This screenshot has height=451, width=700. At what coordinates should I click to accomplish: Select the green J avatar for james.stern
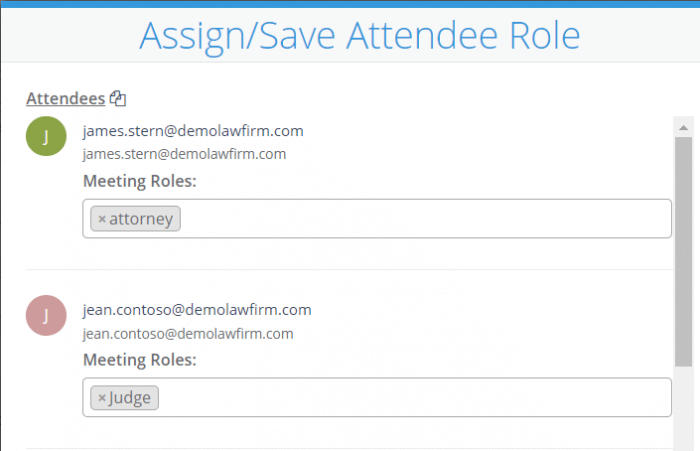(46, 136)
